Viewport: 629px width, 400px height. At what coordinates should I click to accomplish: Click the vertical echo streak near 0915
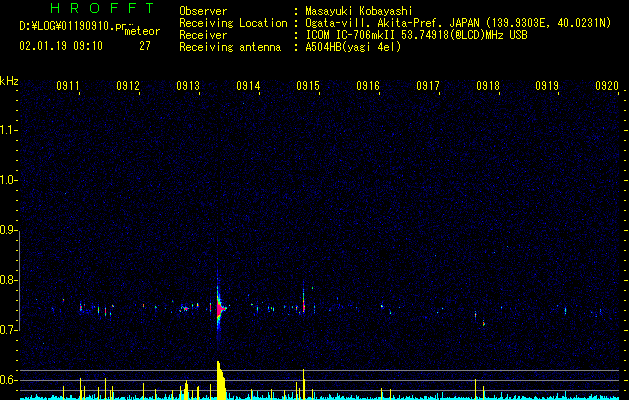tap(304, 298)
